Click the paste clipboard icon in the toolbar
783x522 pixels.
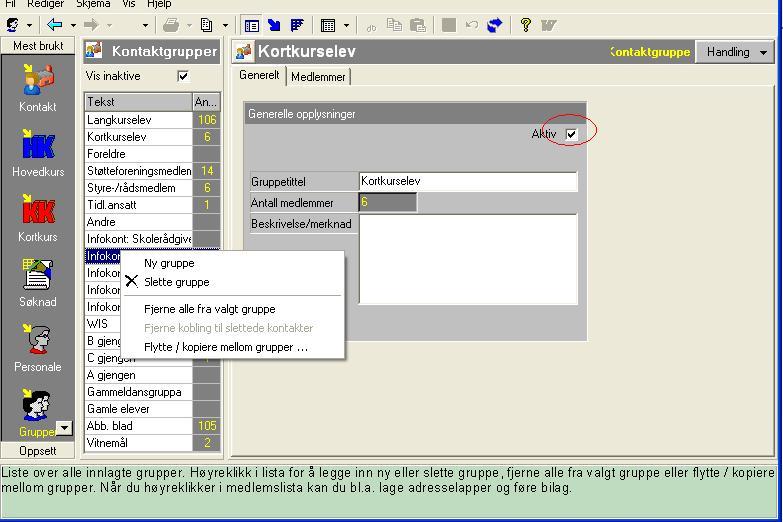pos(417,24)
